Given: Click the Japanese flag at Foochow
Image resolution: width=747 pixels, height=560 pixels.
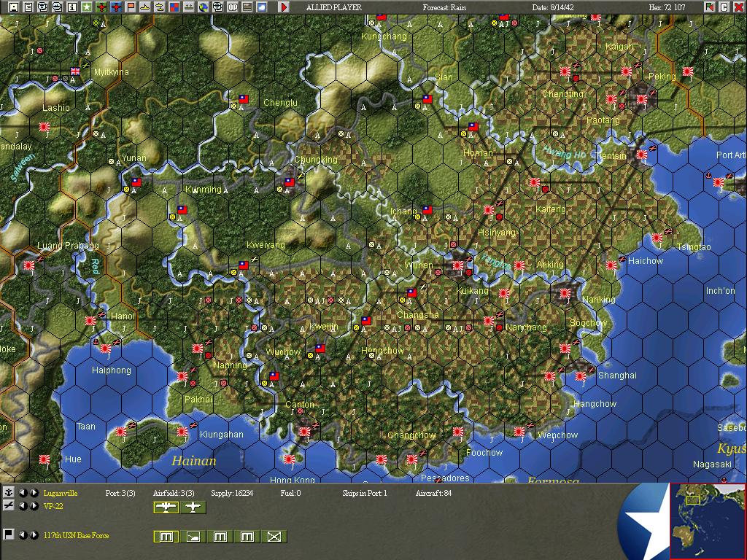Looking at the screenshot, I should click(458, 432).
